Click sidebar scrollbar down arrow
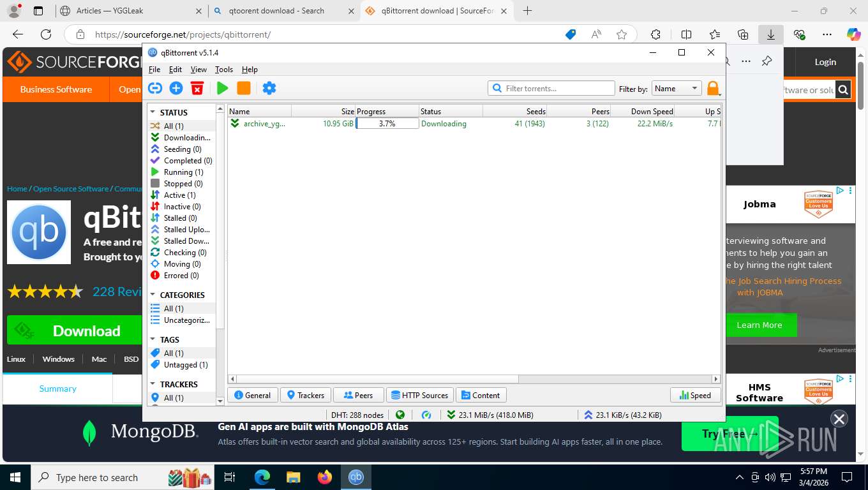This screenshot has height=490, width=868. (220, 401)
